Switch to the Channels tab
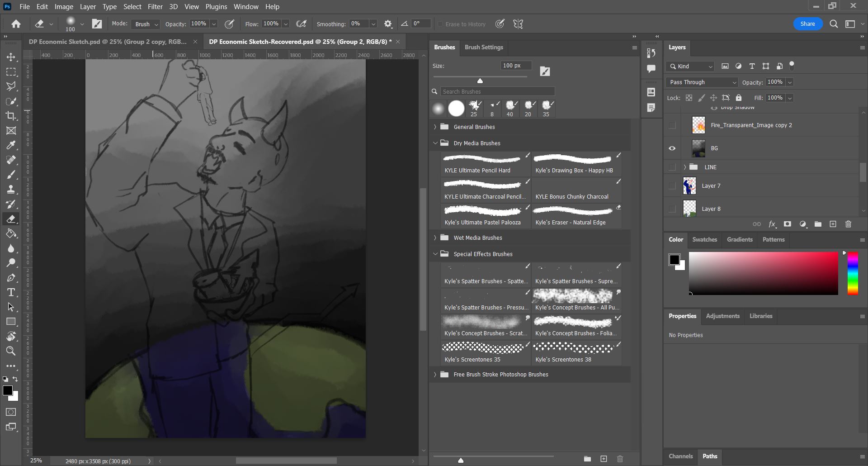Viewport: 868px width, 466px height. pyautogui.click(x=680, y=456)
